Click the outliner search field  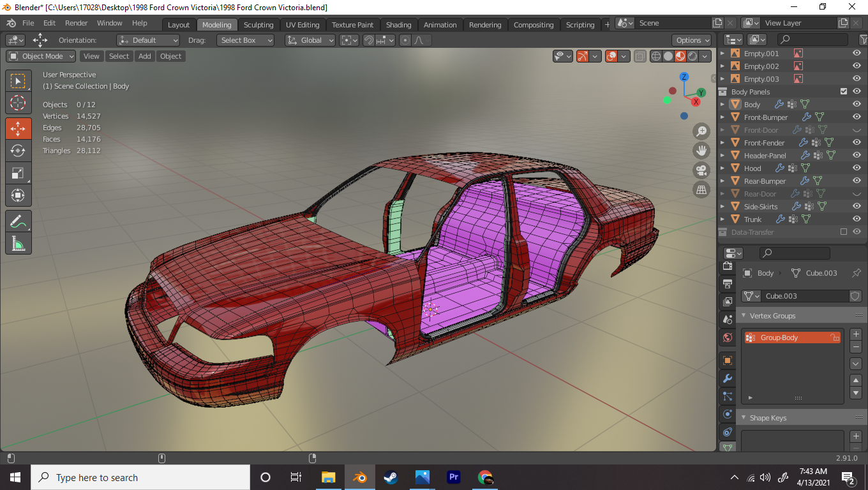point(813,40)
